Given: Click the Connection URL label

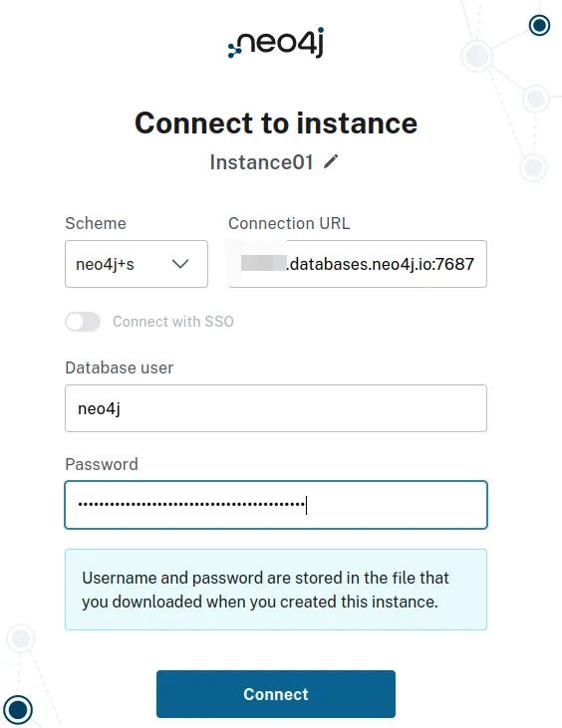Looking at the screenshot, I should tap(289, 223).
